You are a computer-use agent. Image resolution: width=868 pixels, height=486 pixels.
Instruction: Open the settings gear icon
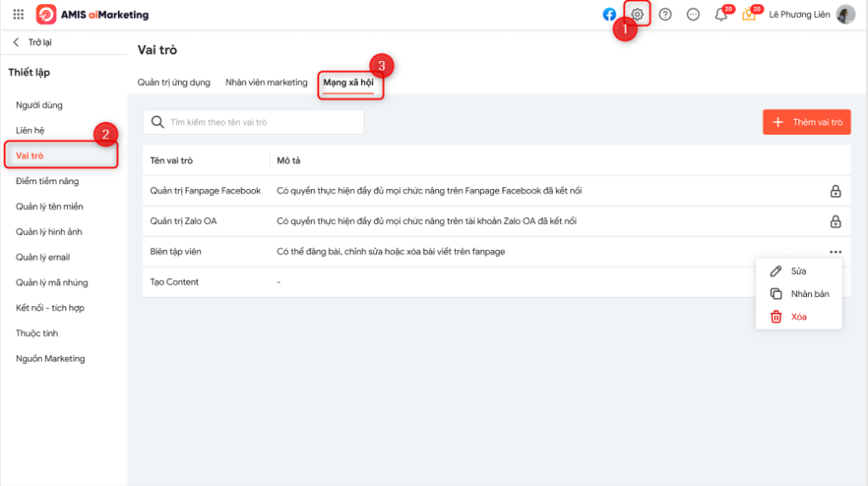click(637, 14)
